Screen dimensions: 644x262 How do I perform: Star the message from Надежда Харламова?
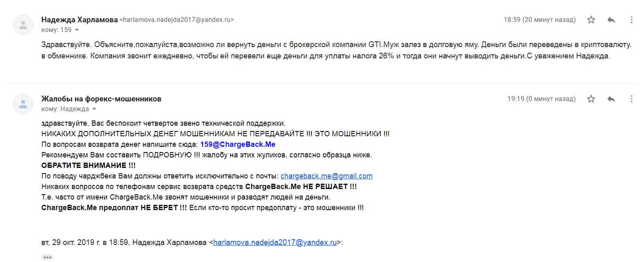click(x=591, y=20)
